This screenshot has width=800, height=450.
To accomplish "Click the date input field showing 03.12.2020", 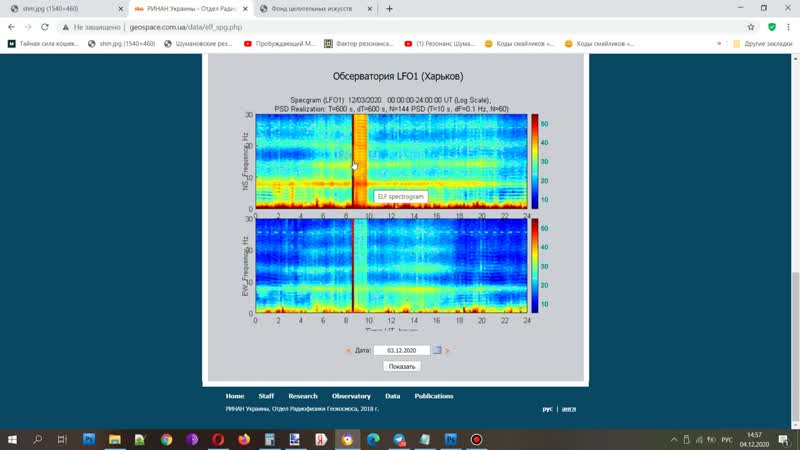I will 400,351.
